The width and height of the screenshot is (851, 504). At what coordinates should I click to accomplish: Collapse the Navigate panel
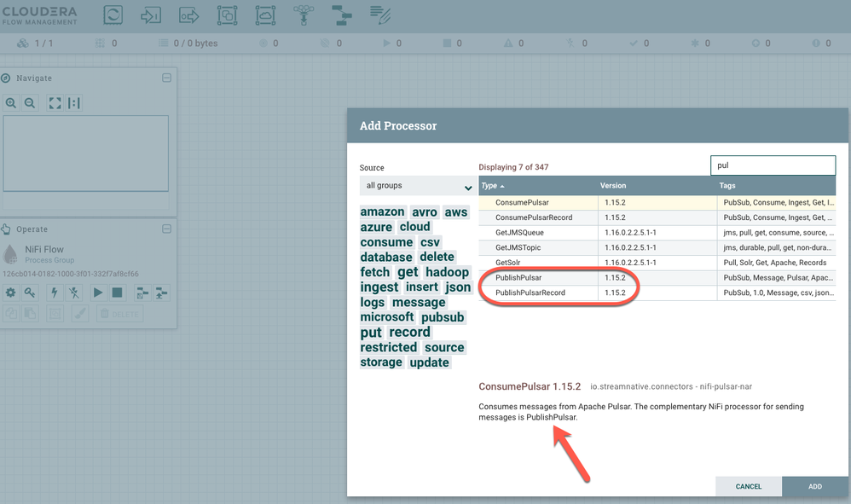coord(167,77)
